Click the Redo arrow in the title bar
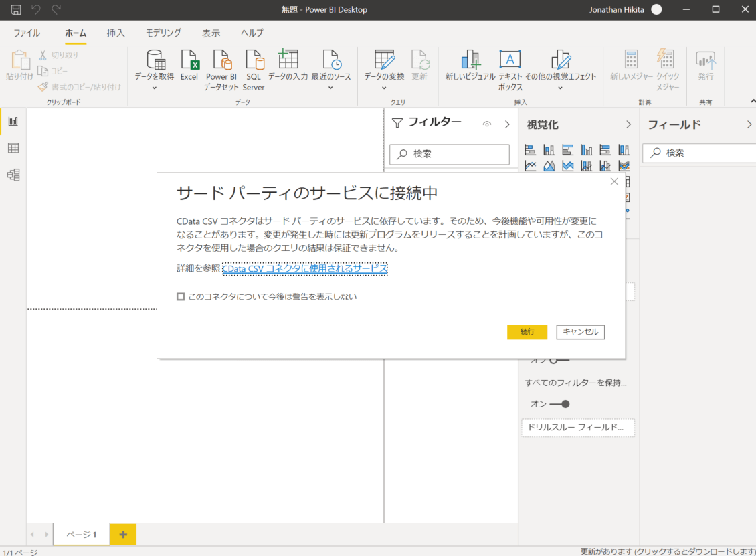 point(56,9)
